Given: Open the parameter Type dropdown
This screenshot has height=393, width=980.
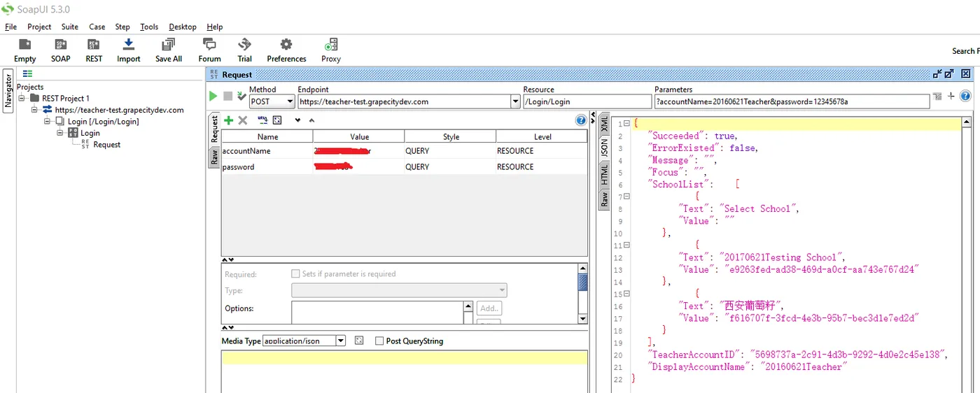Looking at the screenshot, I should 399,290.
